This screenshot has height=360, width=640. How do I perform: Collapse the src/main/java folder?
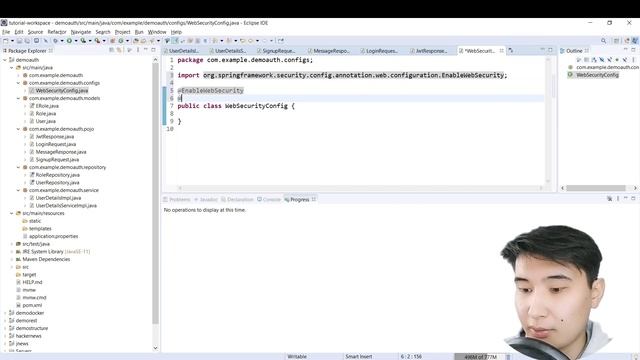[x=11, y=68]
